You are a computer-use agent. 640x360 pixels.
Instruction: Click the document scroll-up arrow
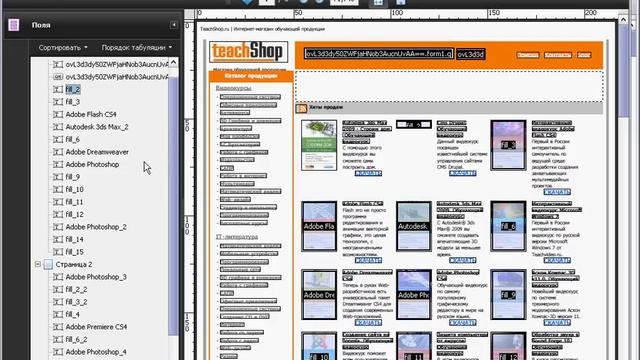coord(623,20)
